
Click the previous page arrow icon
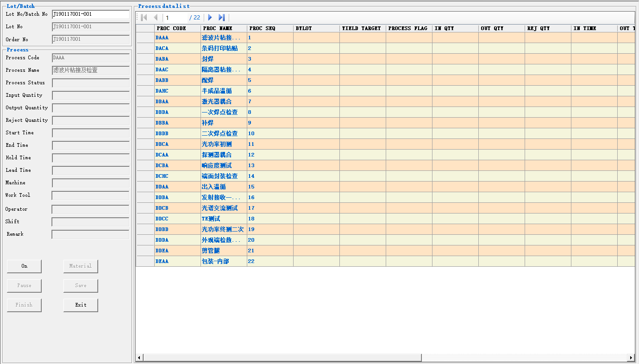(x=156, y=18)
